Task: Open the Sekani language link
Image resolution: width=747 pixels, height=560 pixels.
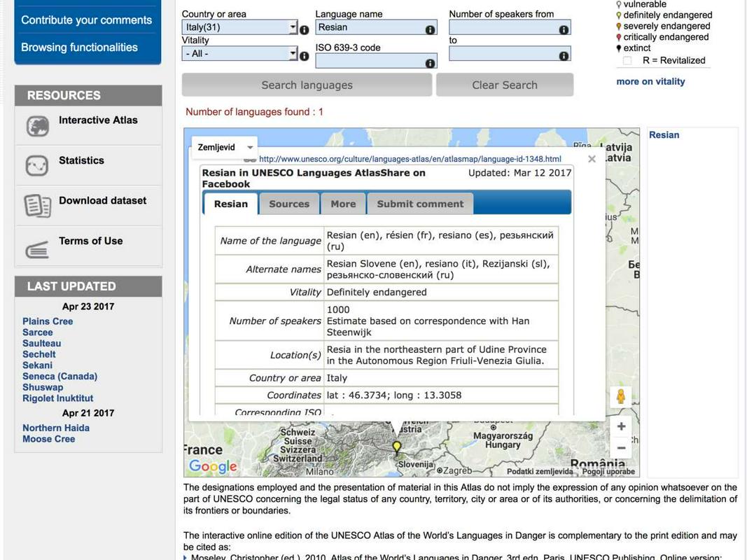Action: pos(37,365)
